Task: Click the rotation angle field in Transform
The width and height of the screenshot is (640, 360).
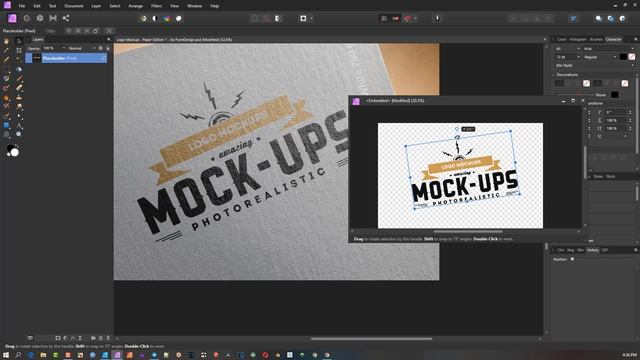Action: pyautogui.click(x=617, y=112)
